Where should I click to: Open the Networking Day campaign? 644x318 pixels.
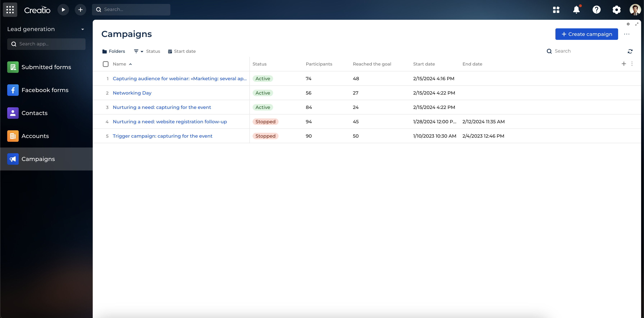(x=132, y=93)
